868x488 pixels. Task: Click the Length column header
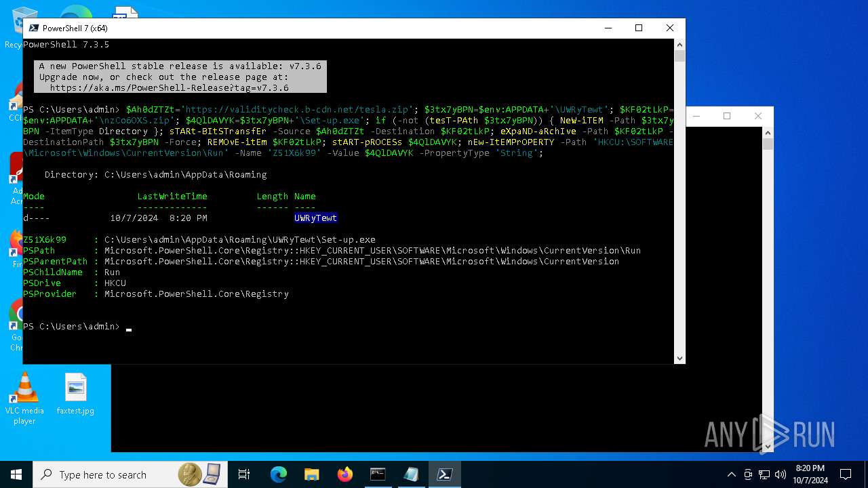tap(273, 196)
